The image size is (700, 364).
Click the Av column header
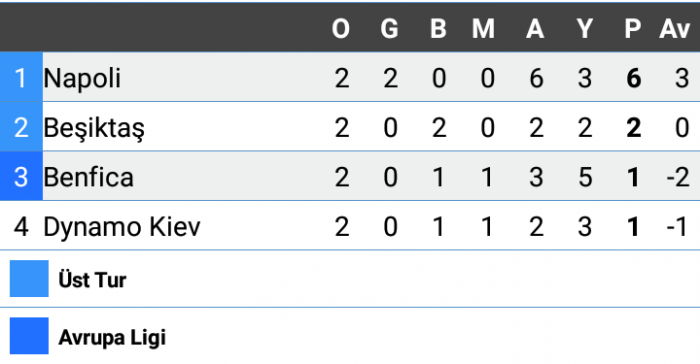tap(675, 29)
